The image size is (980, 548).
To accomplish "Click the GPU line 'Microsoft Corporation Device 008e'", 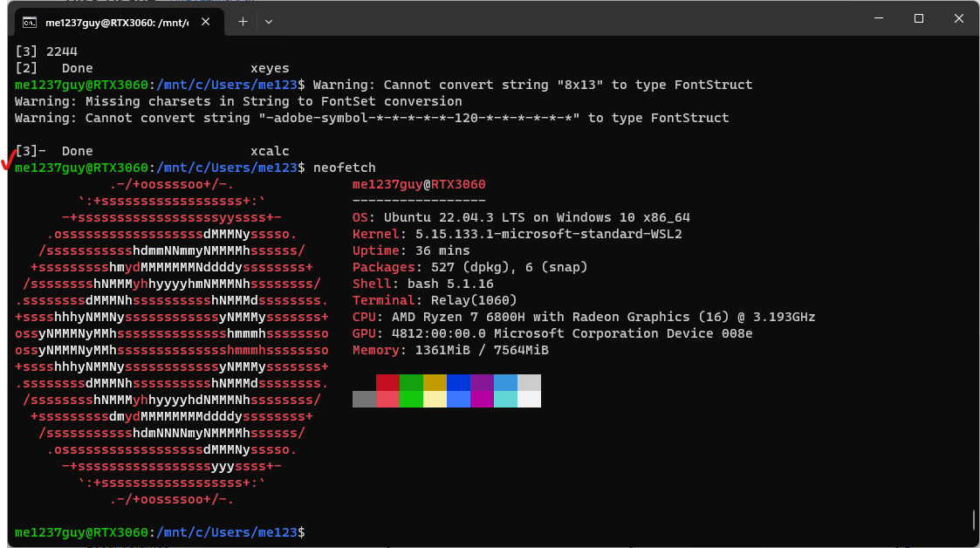I will (552, 333).
